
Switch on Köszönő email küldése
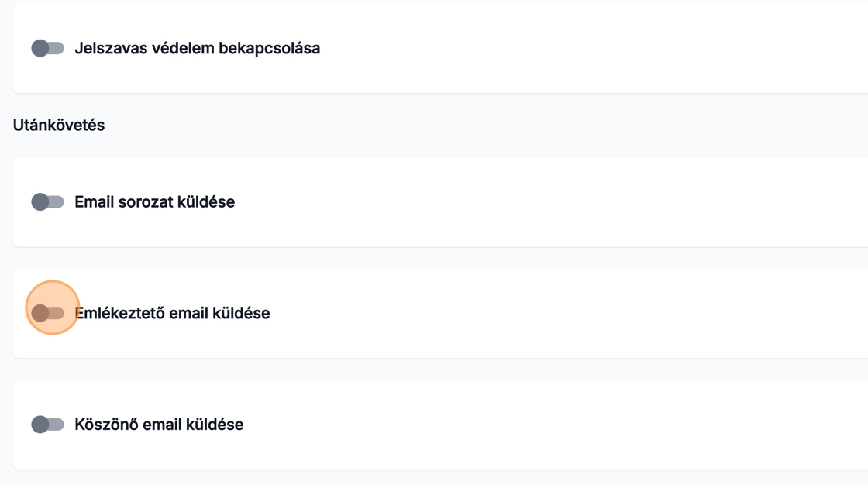[47, 425]
